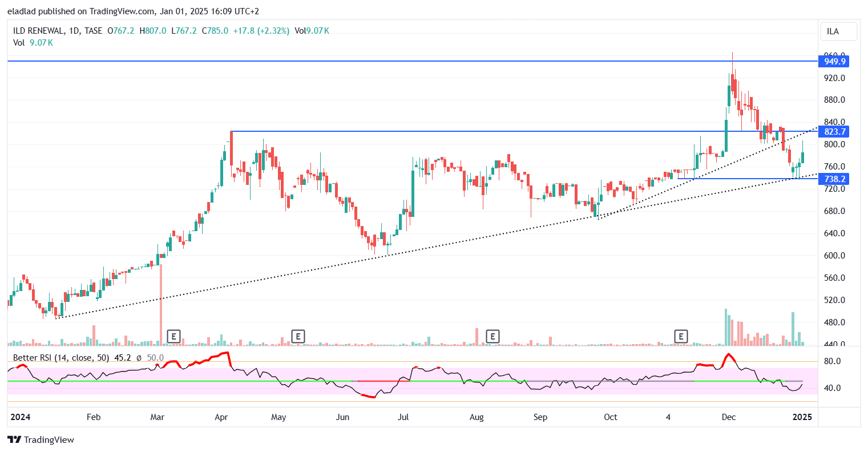868x452 pixels.
Task: Select the blue horizontal line at 949.9
Action: (x=412, y=61)
